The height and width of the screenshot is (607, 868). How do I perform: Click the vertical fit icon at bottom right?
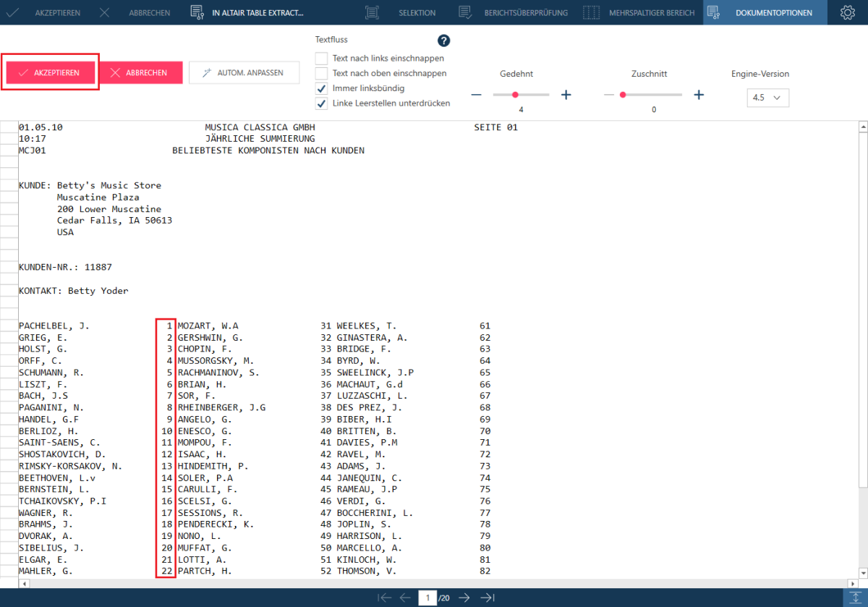(x=855, y=598)
